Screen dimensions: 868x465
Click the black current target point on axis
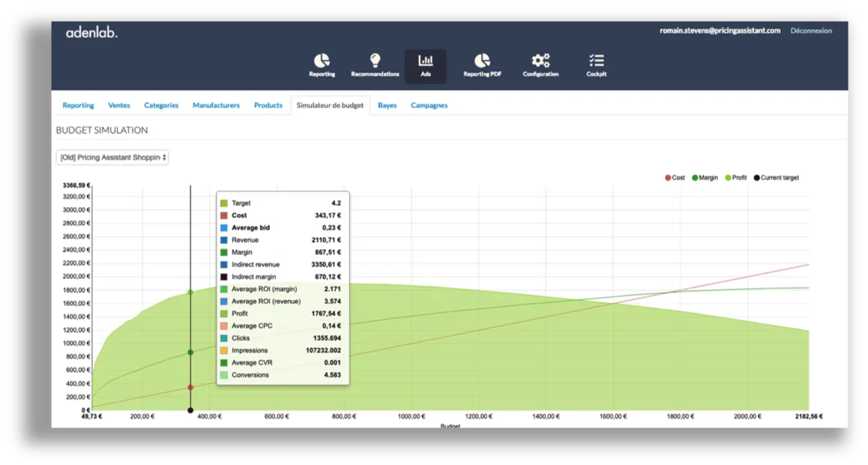[190, 410]
